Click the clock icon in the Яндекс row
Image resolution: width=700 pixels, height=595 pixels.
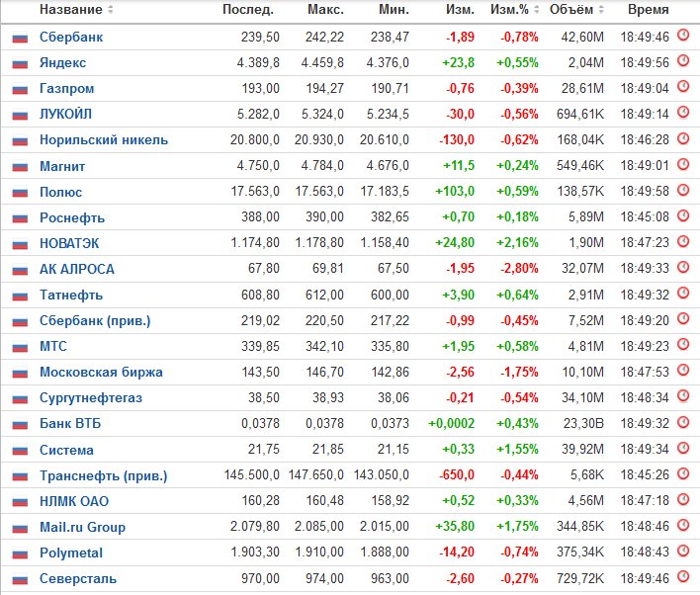[x=683, y=60]
